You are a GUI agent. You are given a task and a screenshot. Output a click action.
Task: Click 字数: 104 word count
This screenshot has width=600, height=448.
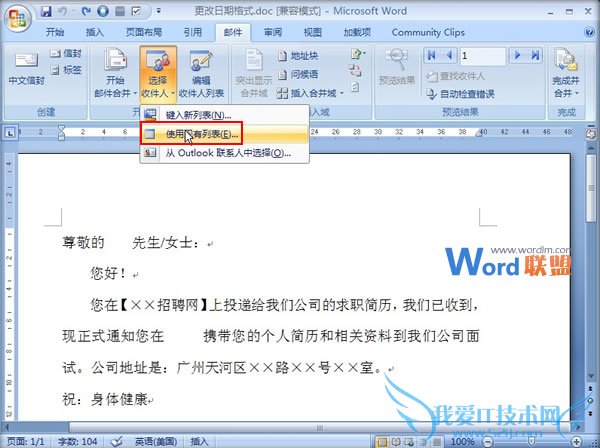78,441
